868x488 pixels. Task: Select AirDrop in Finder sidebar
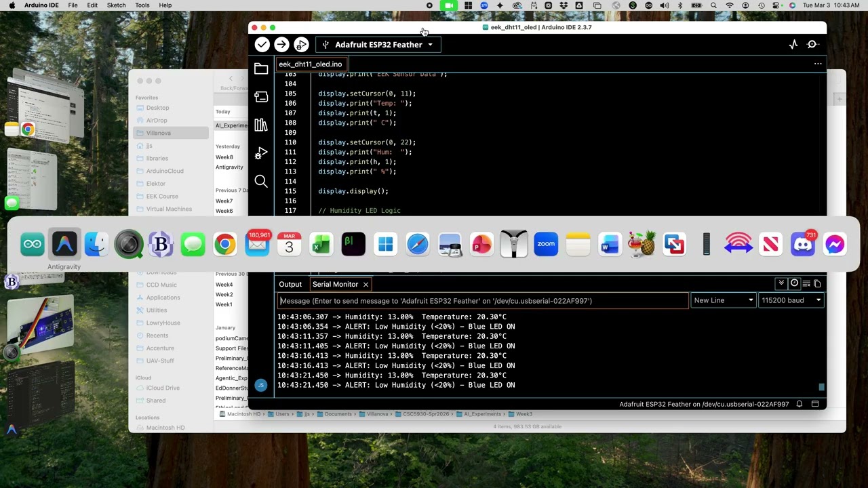[157, 121]
